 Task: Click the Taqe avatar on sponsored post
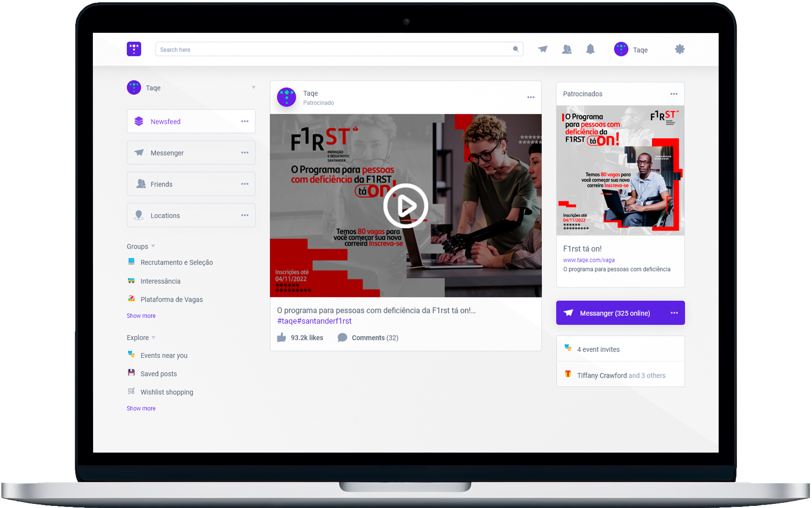(x=286, y=97)
